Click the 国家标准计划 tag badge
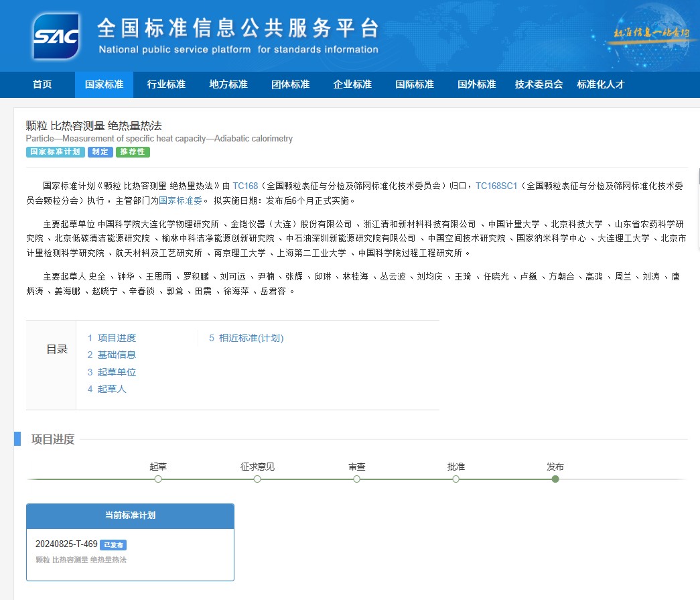The width and height of the screenshot is (700, 600). (x=56, y=152)
